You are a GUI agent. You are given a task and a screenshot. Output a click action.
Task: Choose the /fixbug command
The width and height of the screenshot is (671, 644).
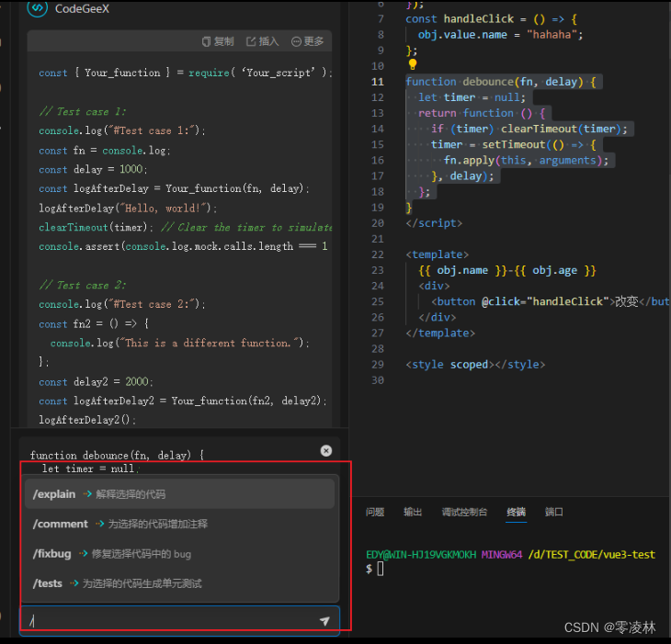pos(180,554)
